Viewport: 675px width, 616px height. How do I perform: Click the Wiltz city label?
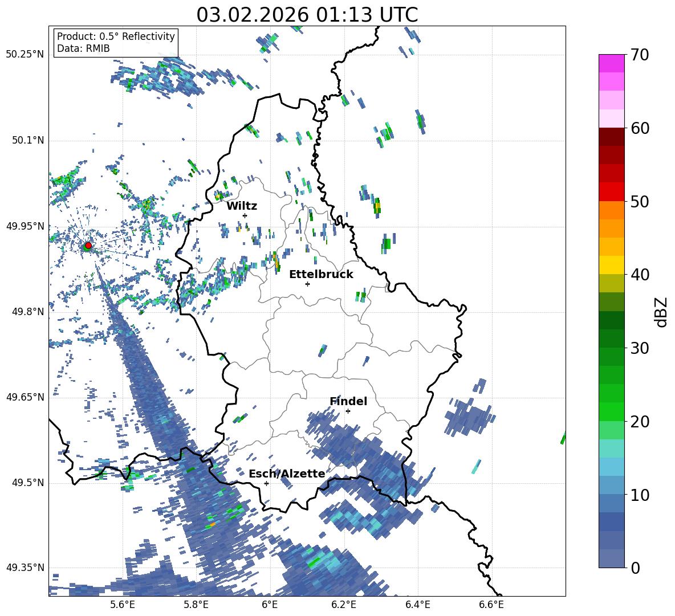242,206
